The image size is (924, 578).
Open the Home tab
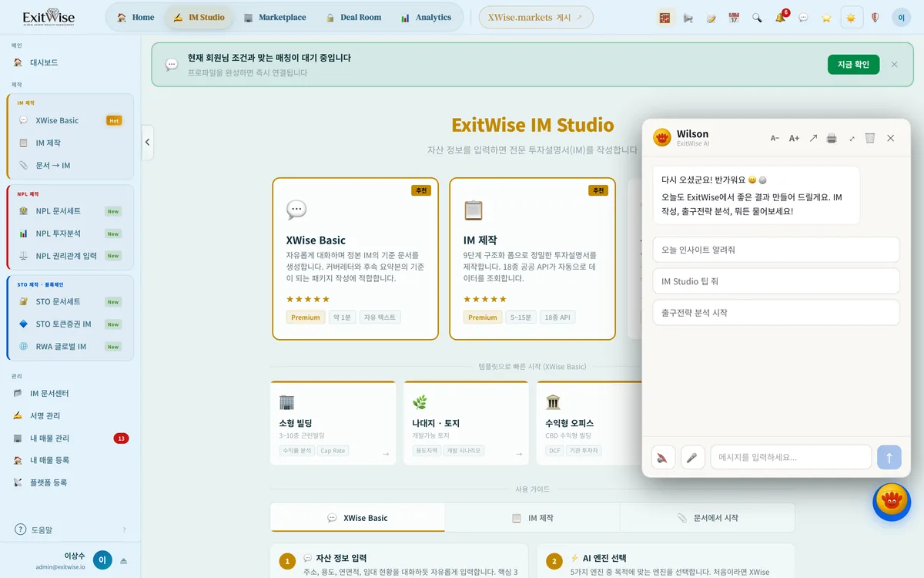tap(136, 17)
